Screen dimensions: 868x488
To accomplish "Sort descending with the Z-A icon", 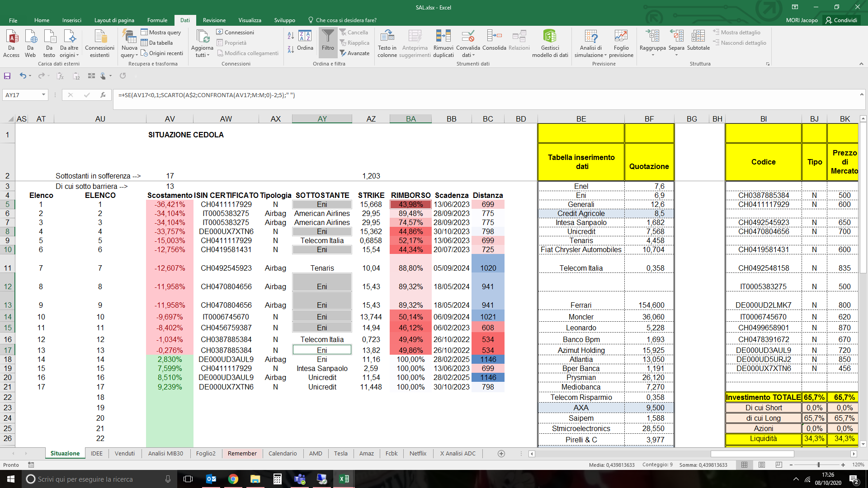I will [x=291, y=49].
